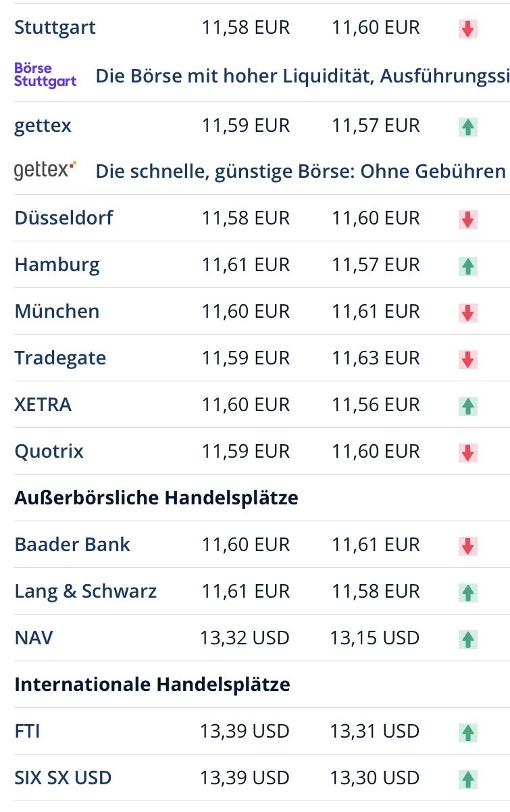
Task: Click the Börse Stuttgart logo
Action: [45, 75]
